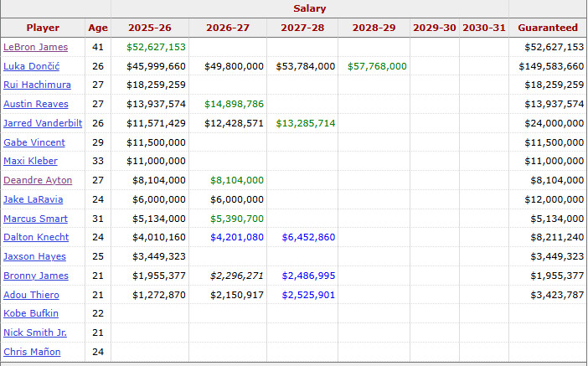Click the $2,150,917 salary cell
The image size is (588, 366).
point(237,295)
